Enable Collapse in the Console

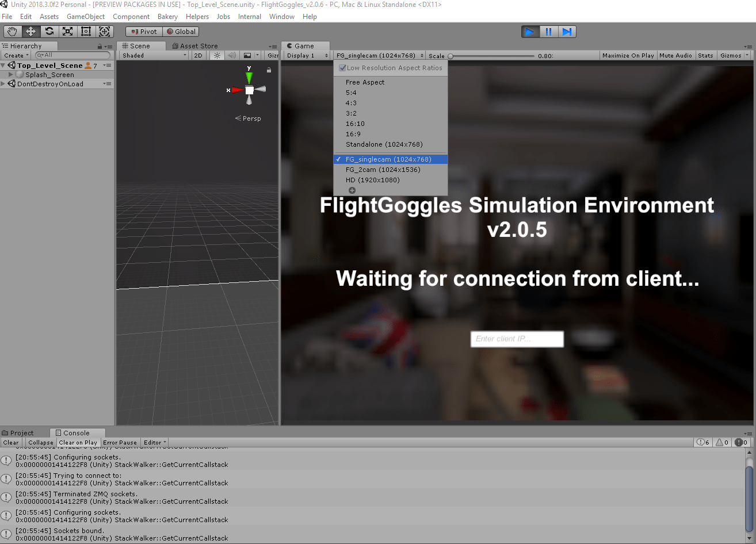[x=40, y=442]
